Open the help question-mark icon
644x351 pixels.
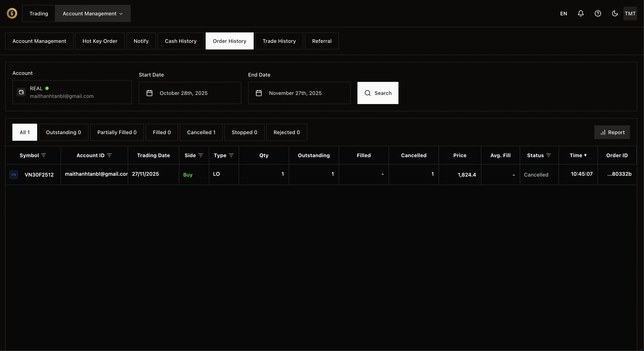click(x=597, y=13)
